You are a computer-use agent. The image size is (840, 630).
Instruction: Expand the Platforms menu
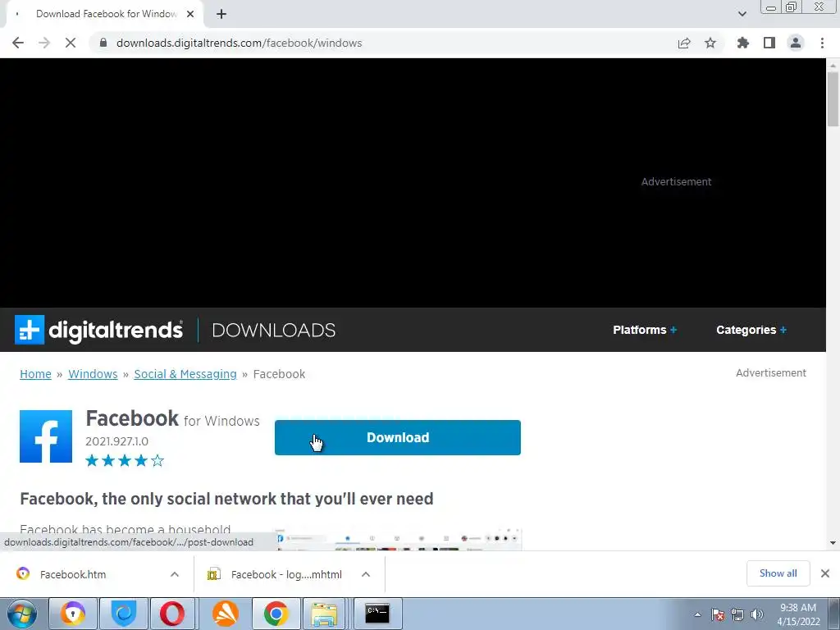click(645, 330)
